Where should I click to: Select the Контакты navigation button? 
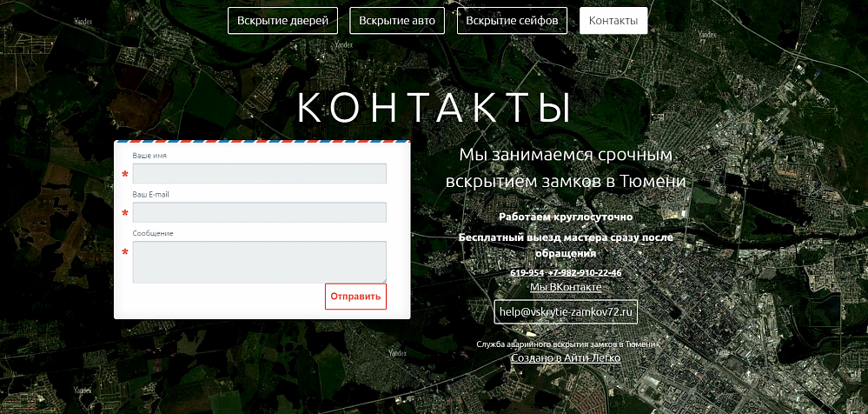(613, 21)
